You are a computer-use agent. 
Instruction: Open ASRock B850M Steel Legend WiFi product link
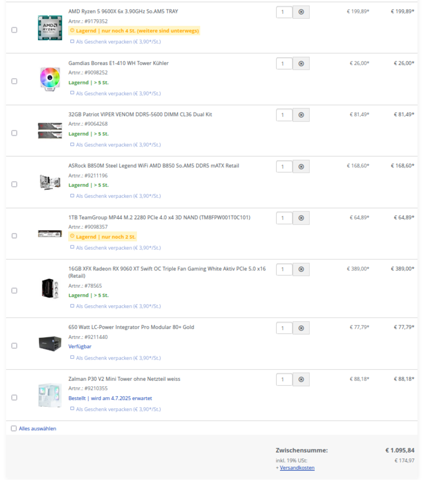[x=154, y=166]
